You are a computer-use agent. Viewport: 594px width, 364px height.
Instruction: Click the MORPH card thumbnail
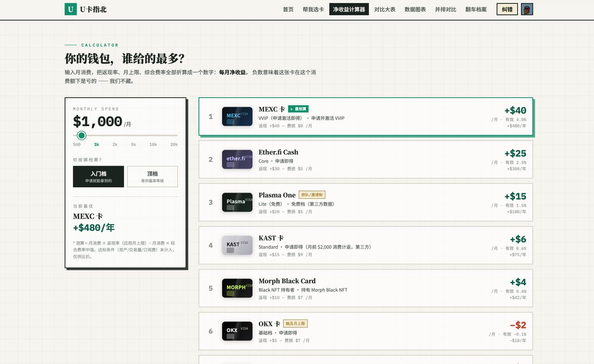pos(237,288)
